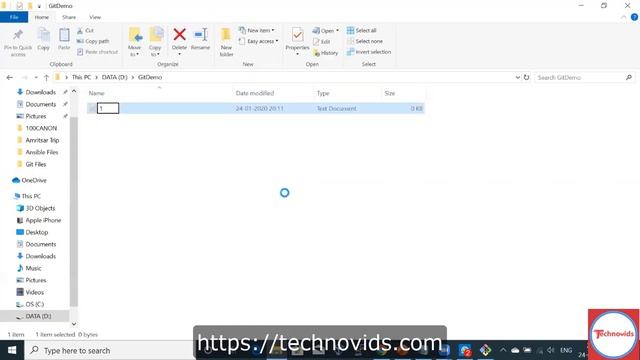Click Edit in the ribbon

coord(322,42)
